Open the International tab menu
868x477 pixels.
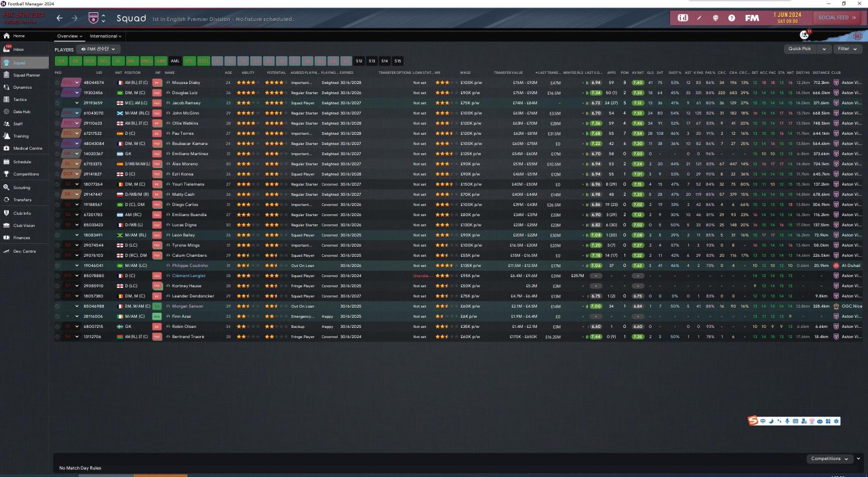pyautogui.click(x=106, y=36)
